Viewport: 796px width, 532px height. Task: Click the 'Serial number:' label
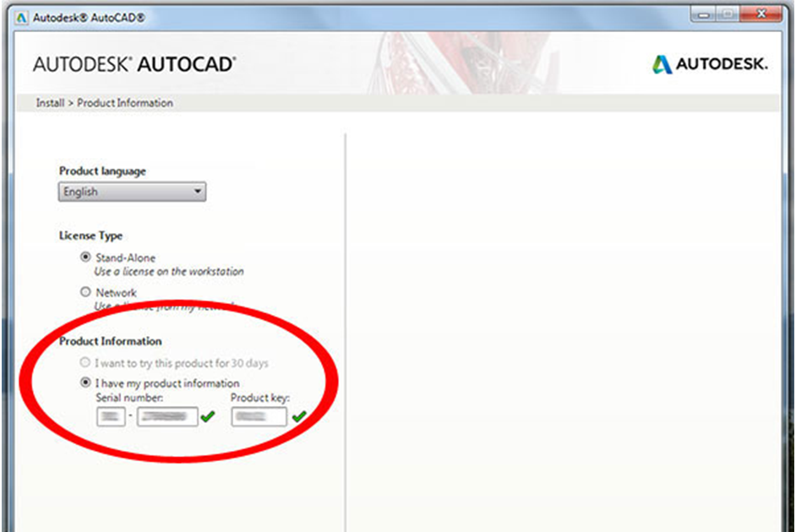(129, 398)
